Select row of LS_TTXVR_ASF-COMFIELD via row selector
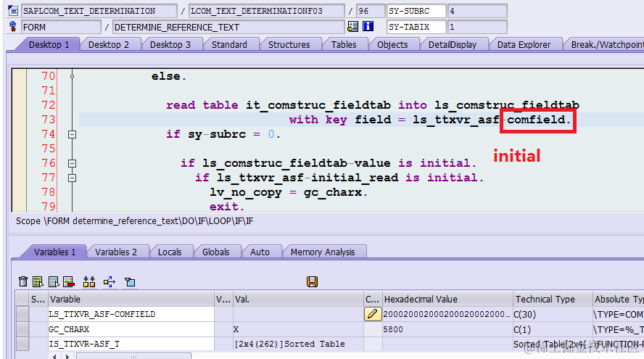The height and width of the screenshot is (359, 644). click(x=22, y=314)
